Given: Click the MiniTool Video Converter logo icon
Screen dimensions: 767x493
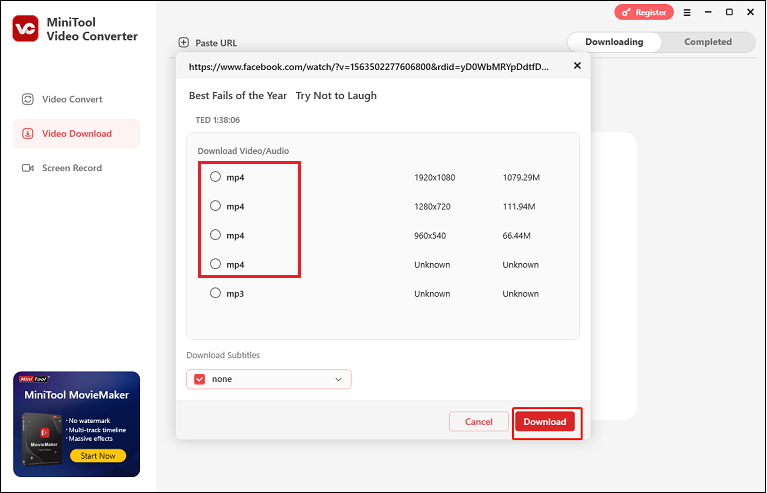Looking at the screenshot, I should [x=25, y=28].
